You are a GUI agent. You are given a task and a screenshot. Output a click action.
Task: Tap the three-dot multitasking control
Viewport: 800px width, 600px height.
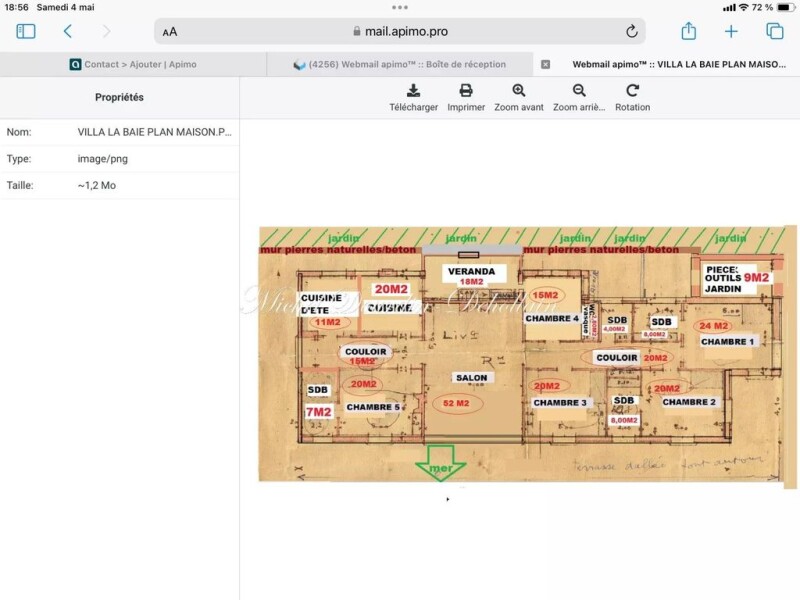400,7
